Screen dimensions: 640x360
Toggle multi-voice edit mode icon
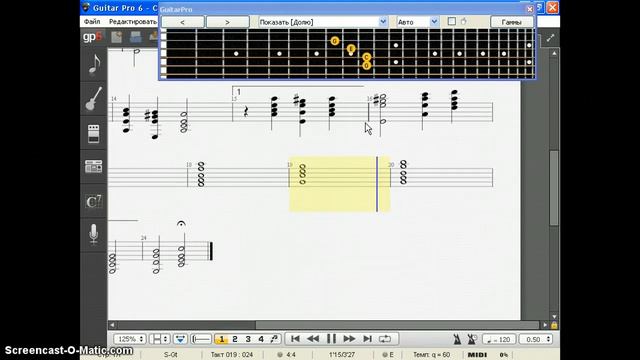[x=274, y=339]
